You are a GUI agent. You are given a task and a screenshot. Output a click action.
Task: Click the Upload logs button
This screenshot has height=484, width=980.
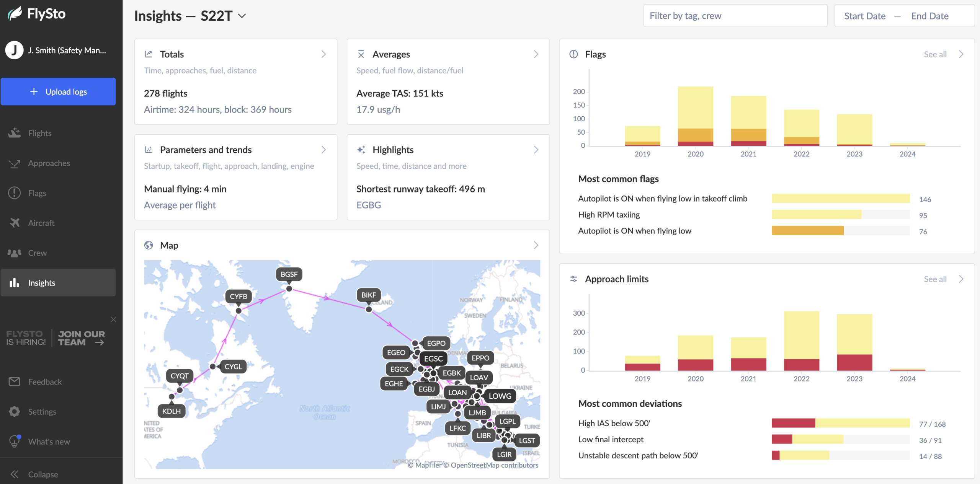[x=58, y=92]
